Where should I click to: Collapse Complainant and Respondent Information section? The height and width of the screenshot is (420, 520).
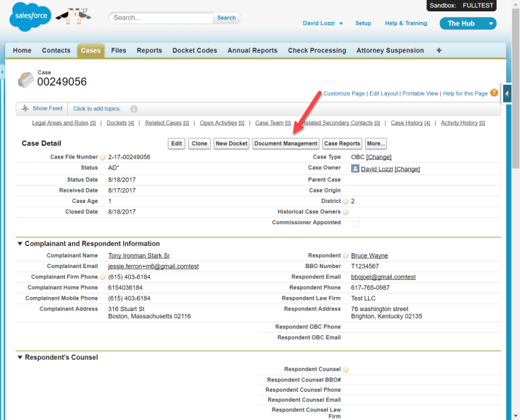click(x=20, y=244)
